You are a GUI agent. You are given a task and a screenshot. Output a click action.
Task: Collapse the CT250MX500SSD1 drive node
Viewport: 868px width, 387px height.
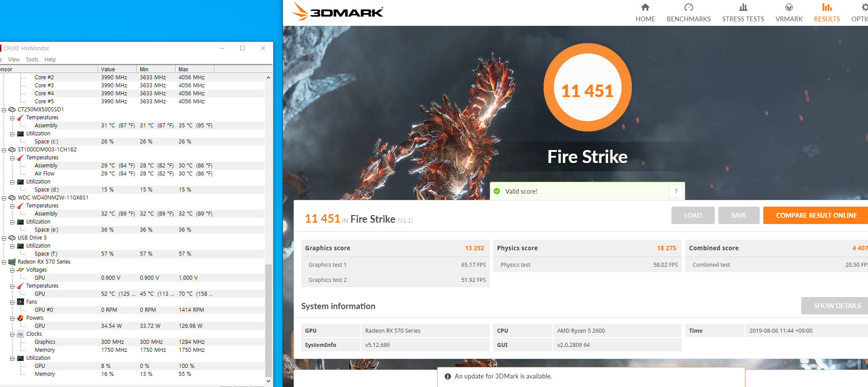4,110
